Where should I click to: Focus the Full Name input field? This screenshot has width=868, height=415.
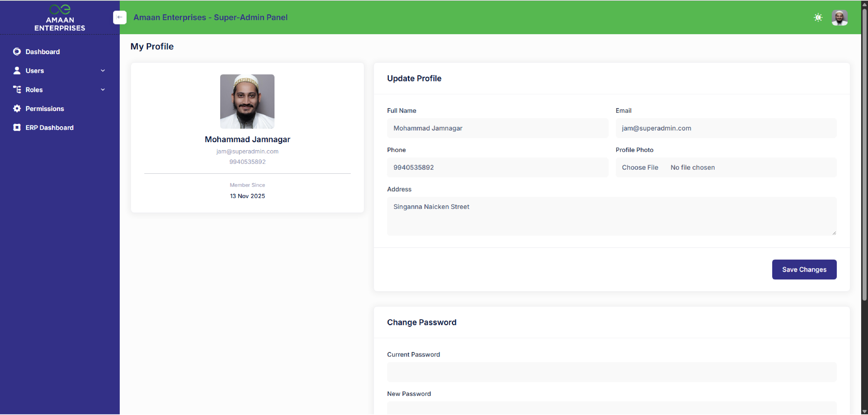click(497, 128)
